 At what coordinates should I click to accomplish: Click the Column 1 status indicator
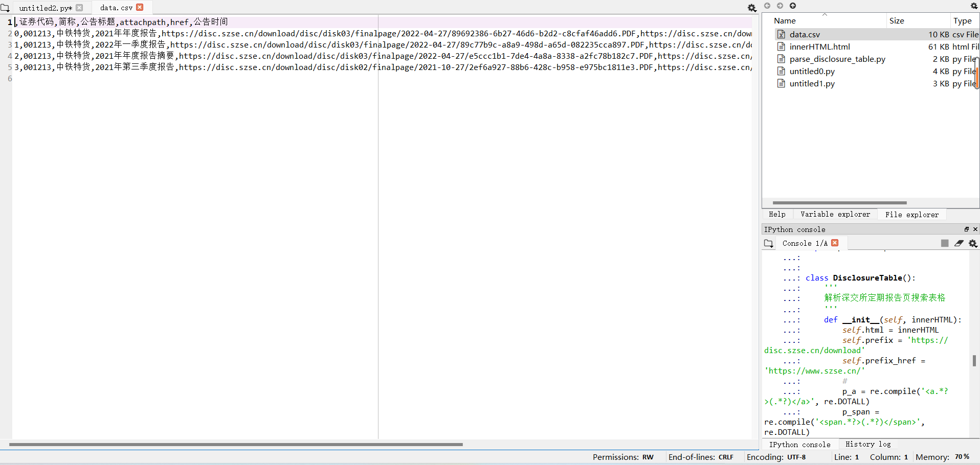point(889,457)
